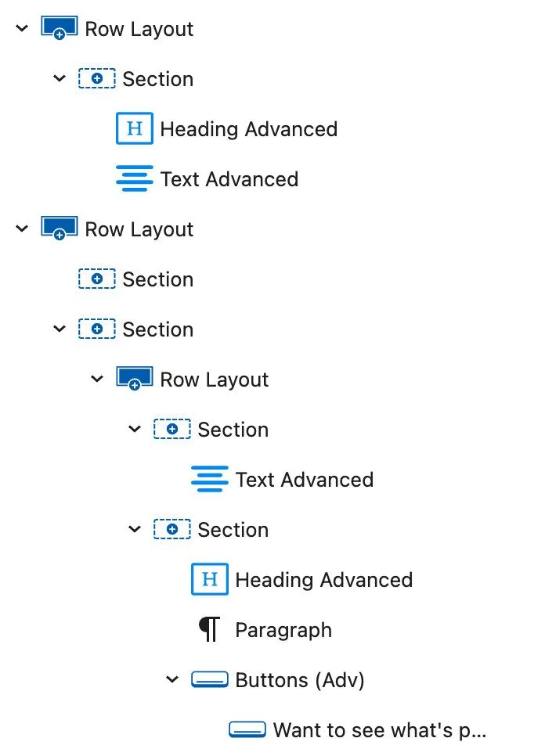Select the Paragraph block label

click(283, 630)
